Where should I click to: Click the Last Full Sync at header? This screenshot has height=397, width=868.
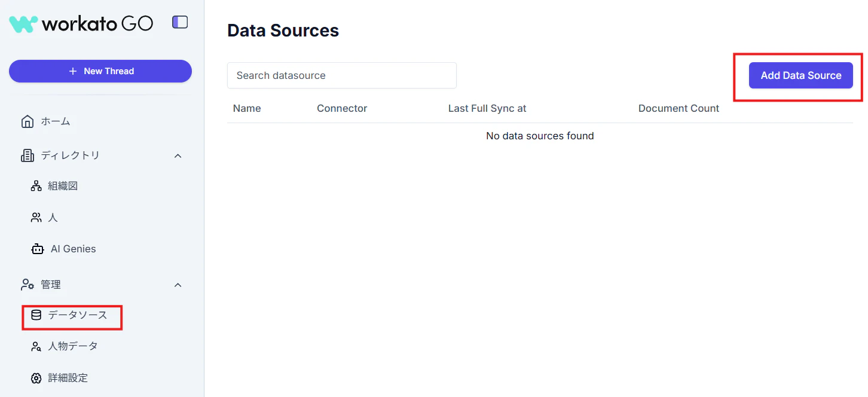[487, 108]
